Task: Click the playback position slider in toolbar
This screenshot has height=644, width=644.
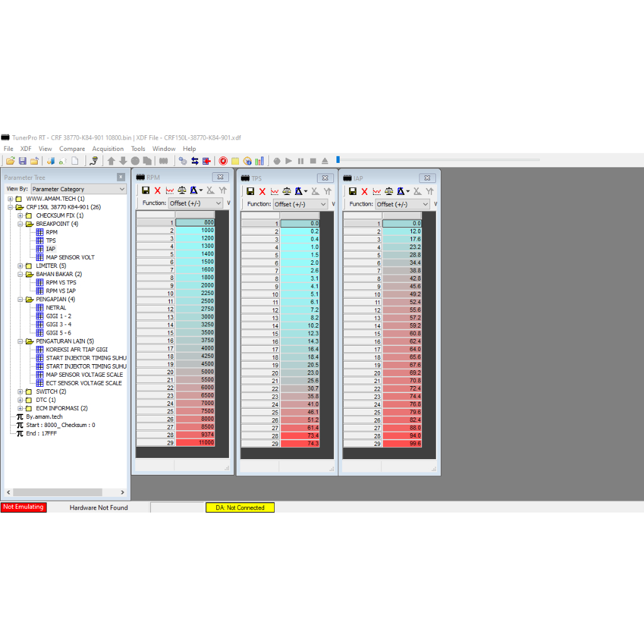Action: 338,160
